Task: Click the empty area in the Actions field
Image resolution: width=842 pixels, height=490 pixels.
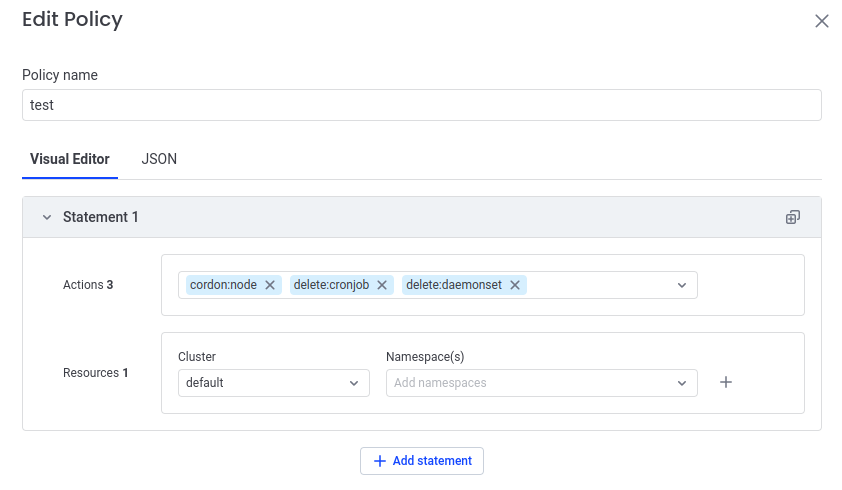Action: [600, 285]
